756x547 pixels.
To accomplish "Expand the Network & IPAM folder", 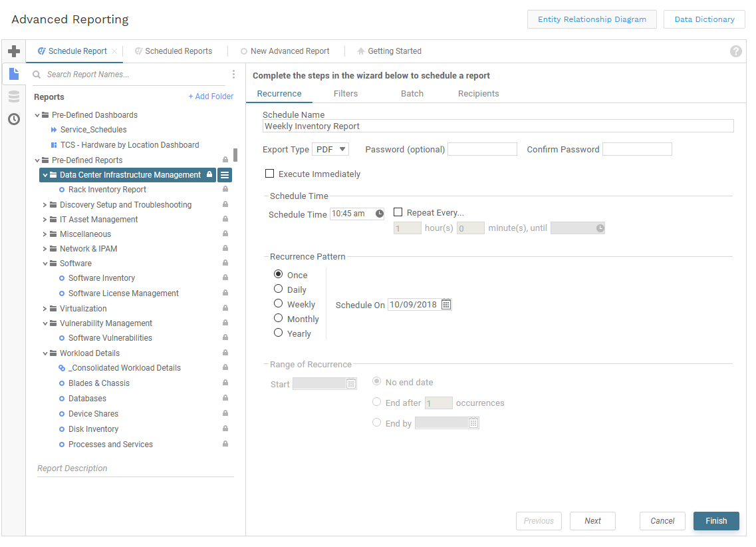I will (x=45, y=249).
